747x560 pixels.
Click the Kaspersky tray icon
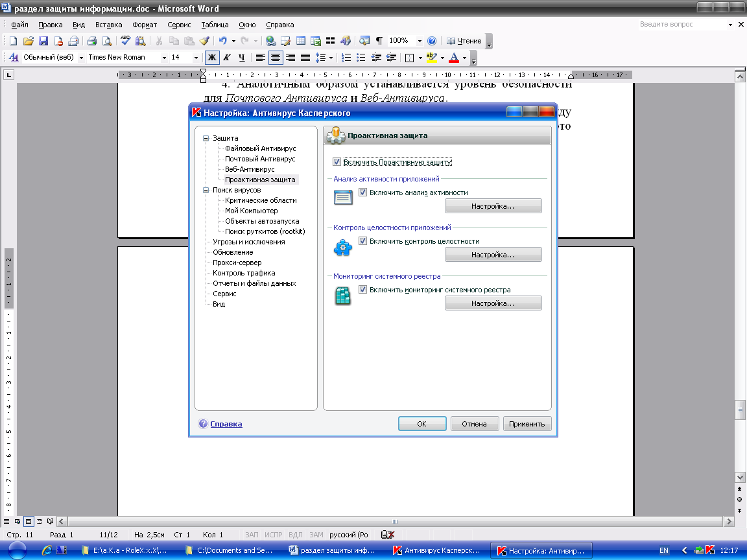tap(709, 550)
